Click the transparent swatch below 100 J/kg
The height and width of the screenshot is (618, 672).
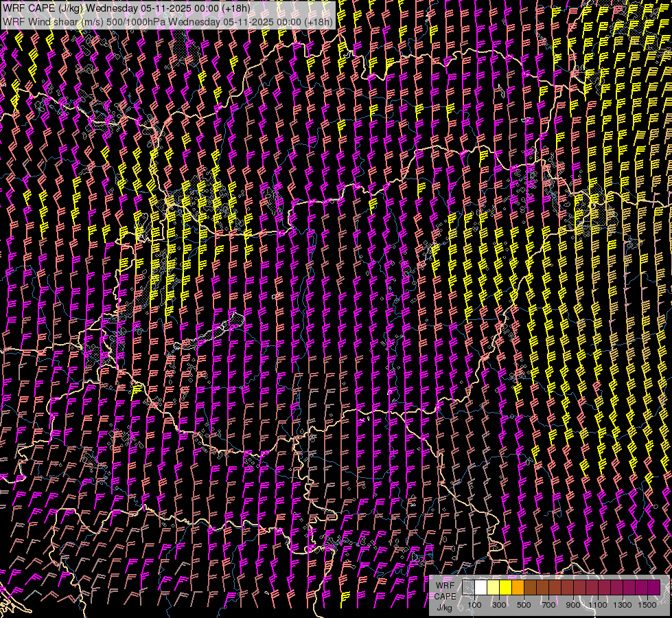(x=468, y=587)
